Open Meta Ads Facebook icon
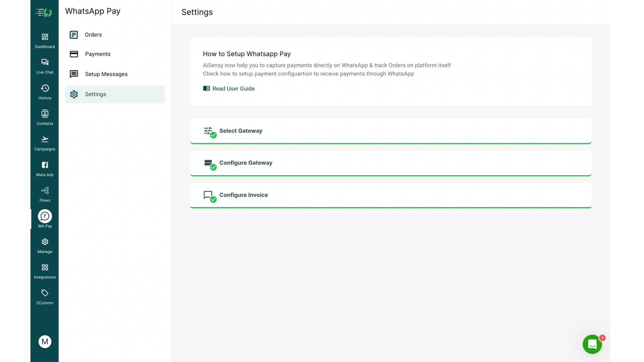The width and height of the screenshot is (644, 362). [x=45, y=165]
